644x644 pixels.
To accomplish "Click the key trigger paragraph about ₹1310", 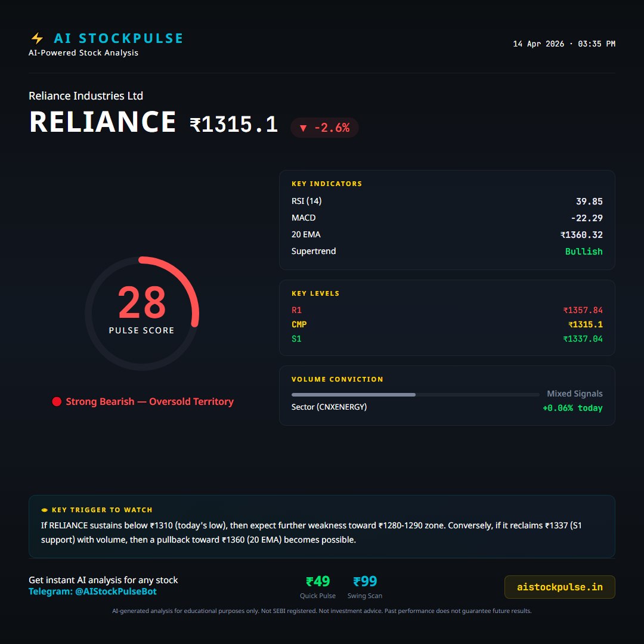I will point(311,532).
